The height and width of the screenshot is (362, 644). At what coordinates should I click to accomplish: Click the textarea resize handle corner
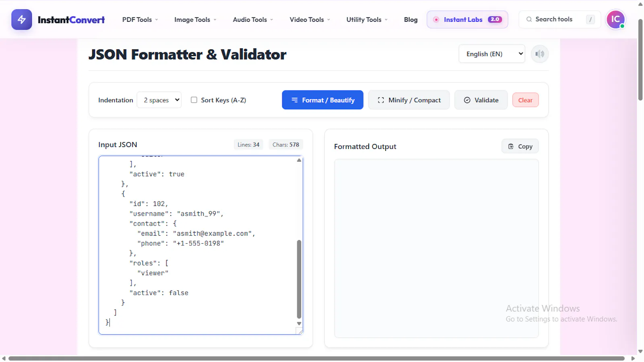299,331
